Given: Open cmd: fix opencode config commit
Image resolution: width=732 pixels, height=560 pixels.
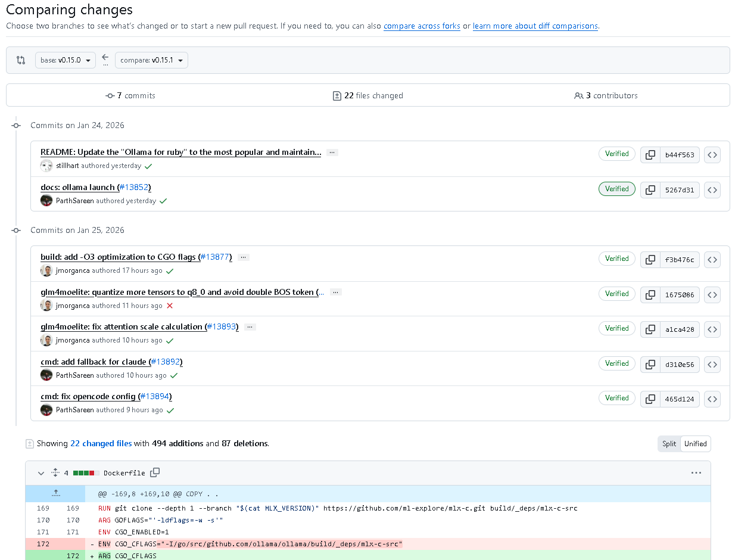Looking at the screenshot, I should tap(89, 397).
